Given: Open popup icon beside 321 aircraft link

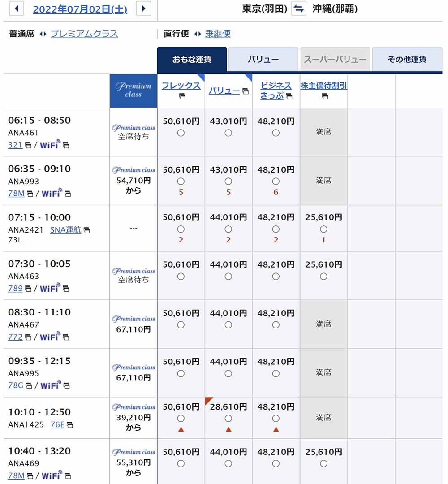Looking at the screenshot, I should 28,145.
